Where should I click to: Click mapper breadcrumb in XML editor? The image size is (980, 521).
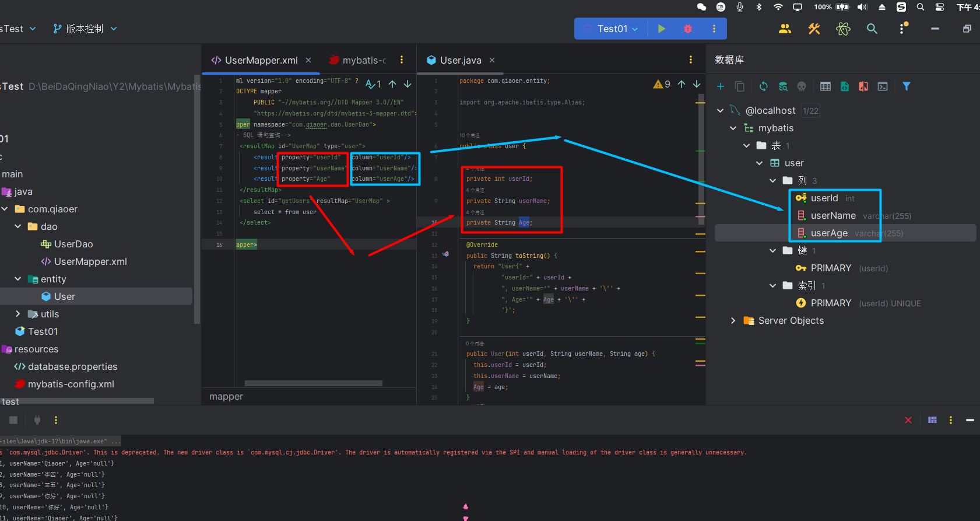[x=226, y=397]
